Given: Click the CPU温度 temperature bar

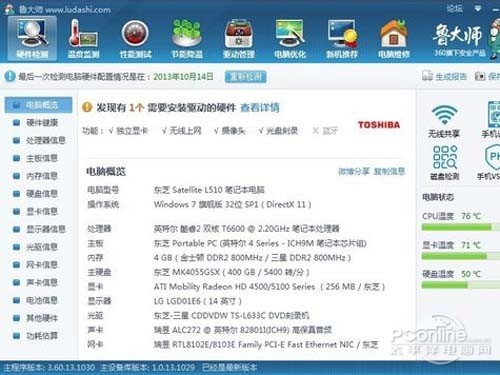Looking at the screenshot, I should 461,227.
